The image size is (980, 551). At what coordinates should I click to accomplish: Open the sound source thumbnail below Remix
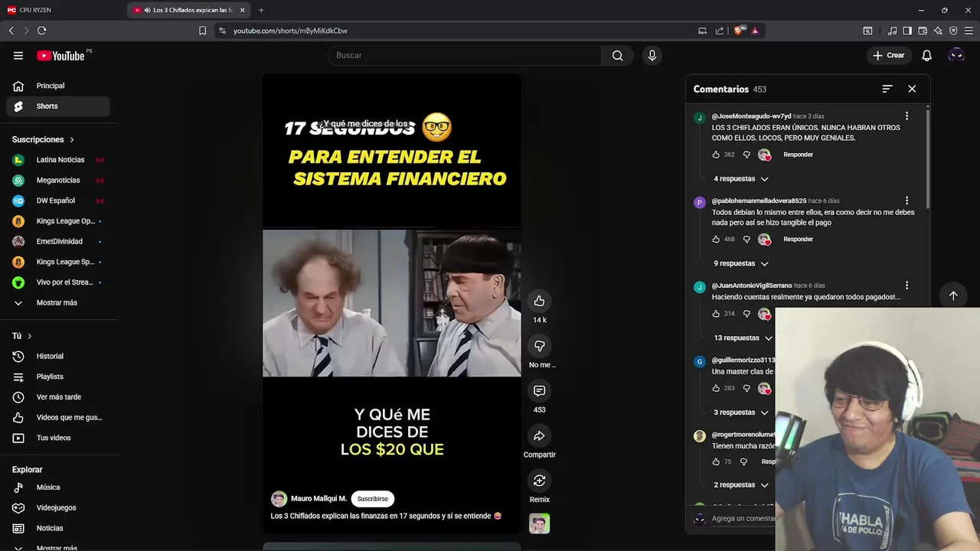tap(539, 524)
